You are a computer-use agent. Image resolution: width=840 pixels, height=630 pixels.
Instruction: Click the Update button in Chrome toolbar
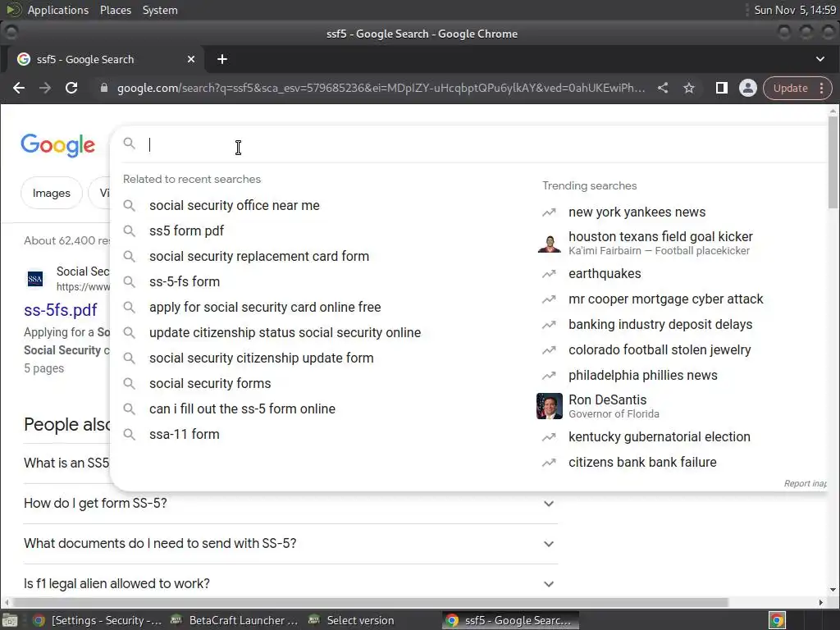790,88
